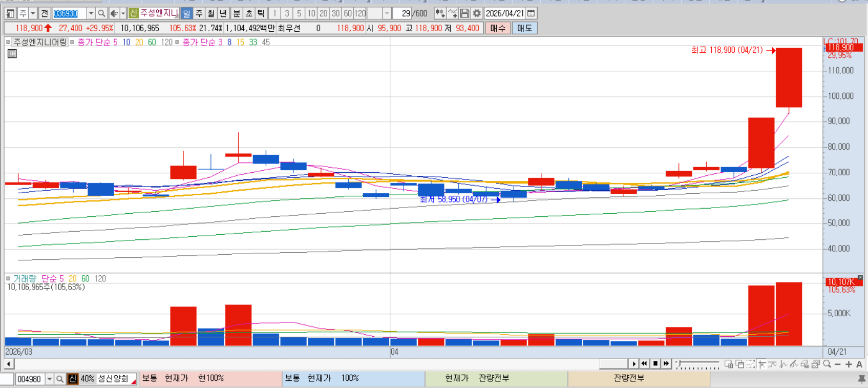Screen dimensions: 868x388
Task: Toggle the 주성엔지니어링 price series checkbox
Action: (x=8, y=42)
